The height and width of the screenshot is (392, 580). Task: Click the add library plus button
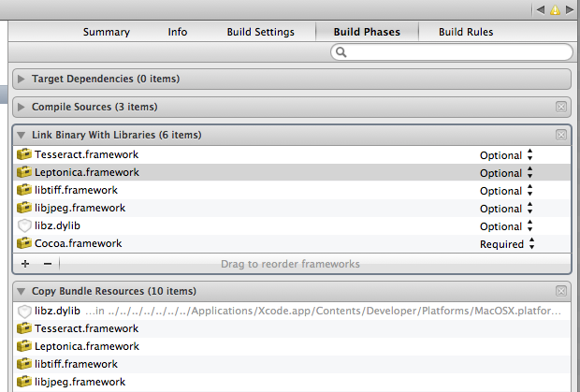point(25,264)
